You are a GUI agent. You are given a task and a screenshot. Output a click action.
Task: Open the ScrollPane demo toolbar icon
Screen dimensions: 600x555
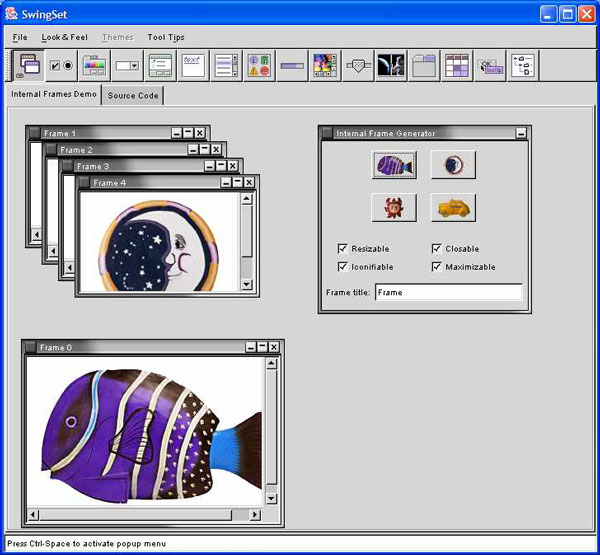point(325,65)
